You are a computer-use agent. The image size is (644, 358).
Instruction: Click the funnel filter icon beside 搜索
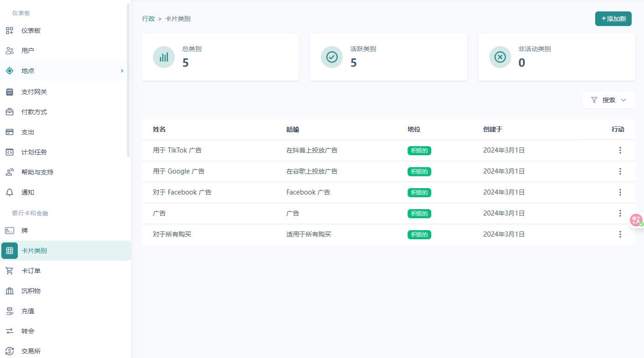[594, 100]
